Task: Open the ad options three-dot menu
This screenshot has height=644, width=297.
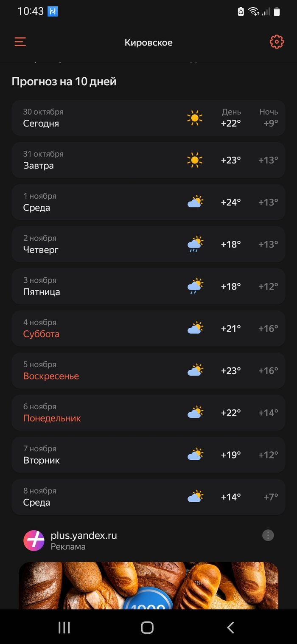Action: pyautogui.click(x=268, y=535)
